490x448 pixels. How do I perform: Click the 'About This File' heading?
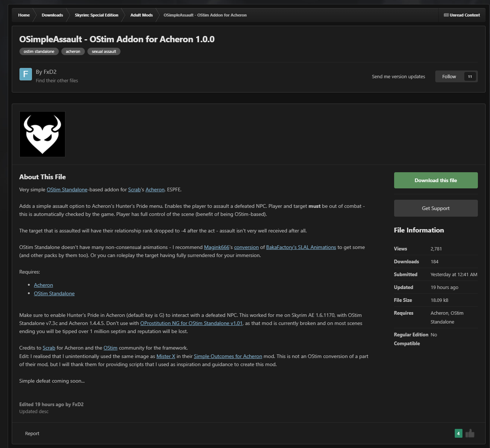[43, 177]
